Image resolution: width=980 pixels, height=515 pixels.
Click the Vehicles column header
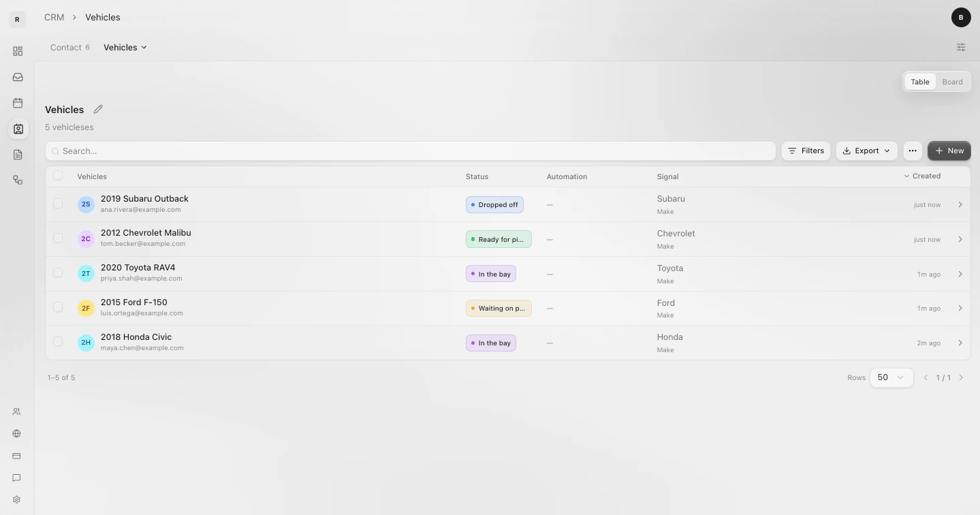92,176
